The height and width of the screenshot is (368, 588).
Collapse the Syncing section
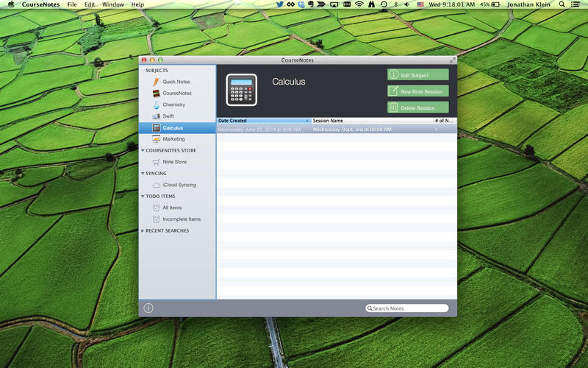[x=143, y=174]
